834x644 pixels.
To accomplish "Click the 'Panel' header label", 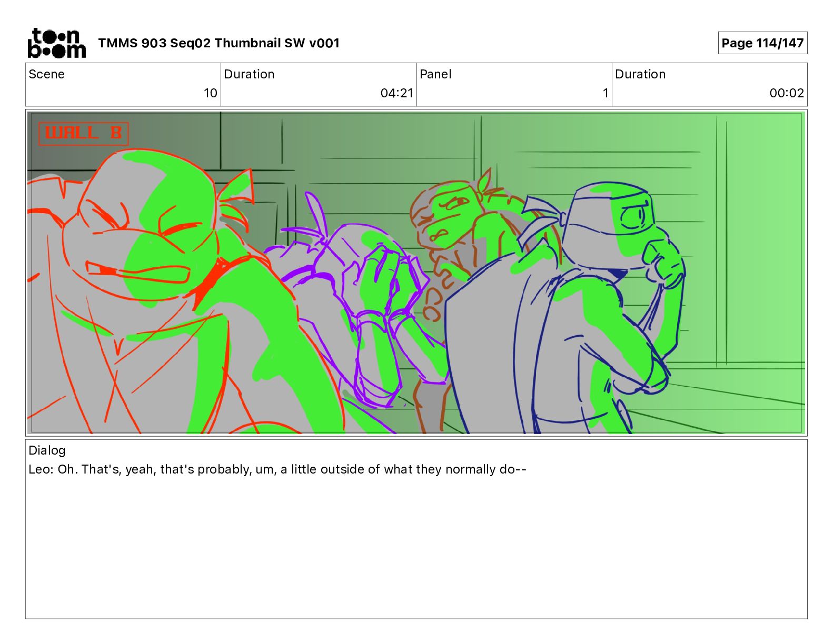I will coord(435,74).
